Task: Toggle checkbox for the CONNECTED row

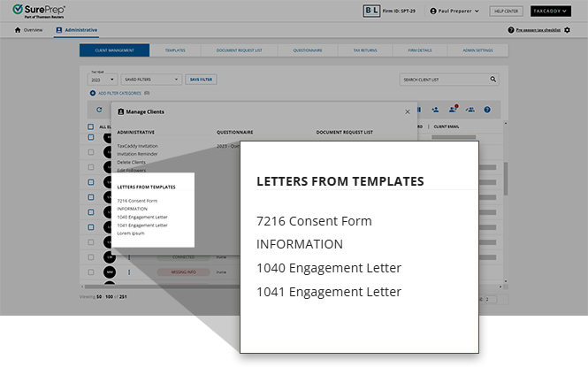Action: (91, 257)
